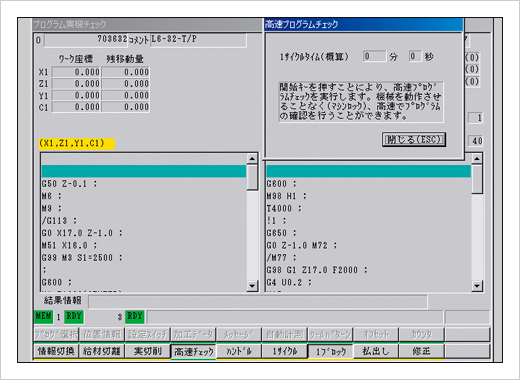Click the 実切削 softkey

click(x=147, y=351)
